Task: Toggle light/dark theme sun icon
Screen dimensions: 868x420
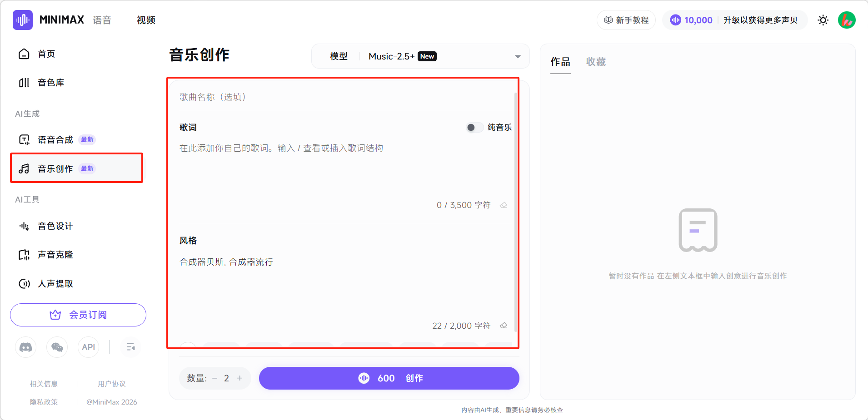Action: tap(823, 20)
